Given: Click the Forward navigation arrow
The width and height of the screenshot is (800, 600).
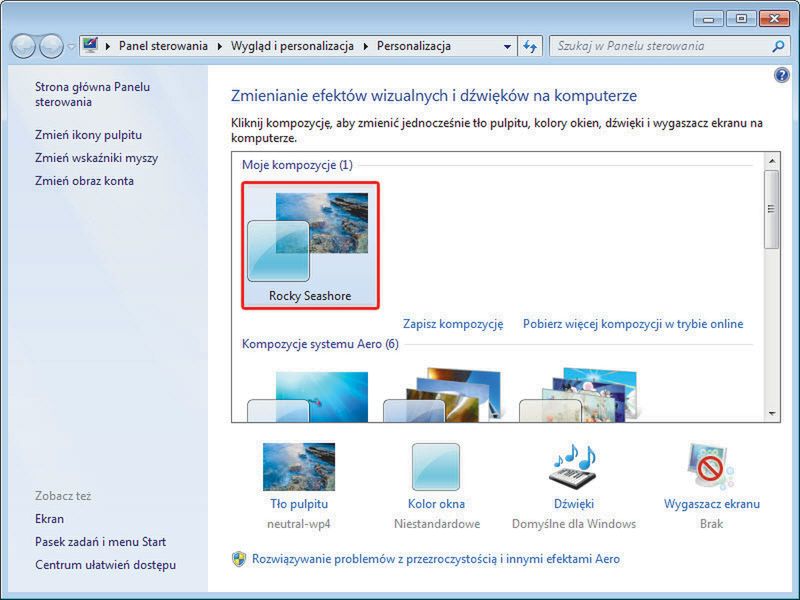Looking at the screenshot, I should [x=51, y=46].
